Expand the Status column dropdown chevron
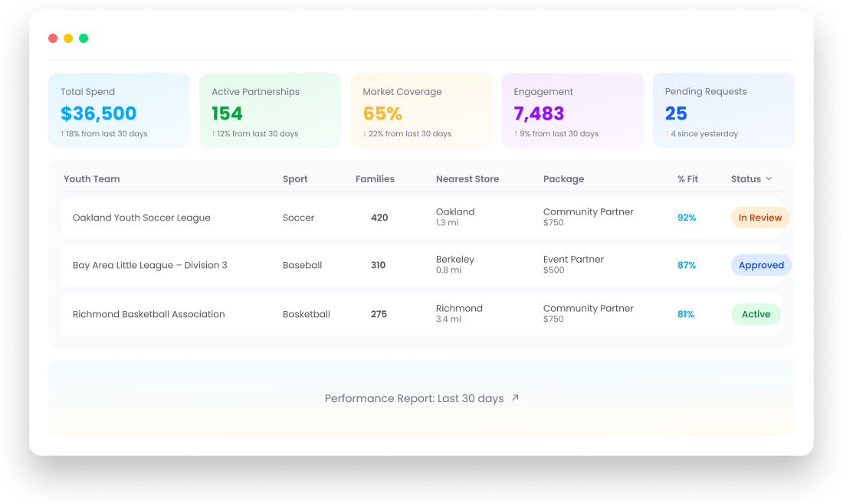The image size is (843, 504). click(769, 179)
